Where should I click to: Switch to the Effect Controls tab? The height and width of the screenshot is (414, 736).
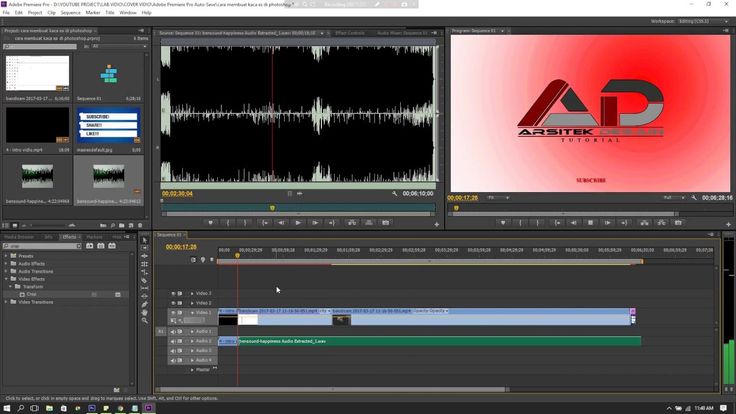point(350,32)
